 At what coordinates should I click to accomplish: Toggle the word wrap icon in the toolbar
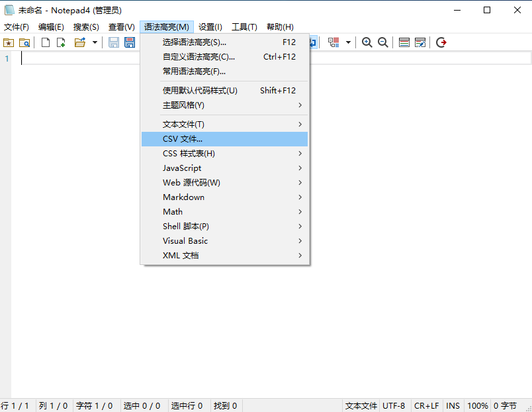coord(314,42)
